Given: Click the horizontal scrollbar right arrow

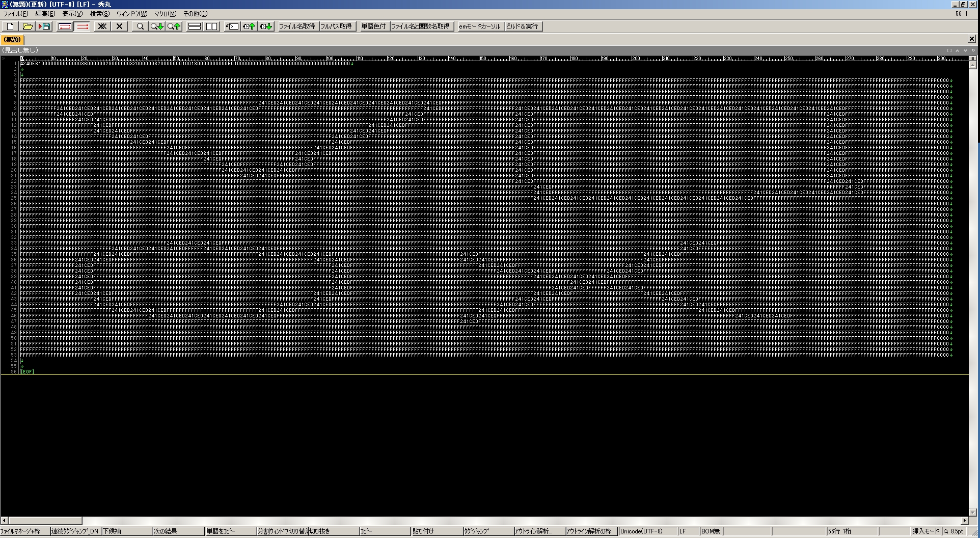Looking at the screenshot, I should (x=964, y=521).
